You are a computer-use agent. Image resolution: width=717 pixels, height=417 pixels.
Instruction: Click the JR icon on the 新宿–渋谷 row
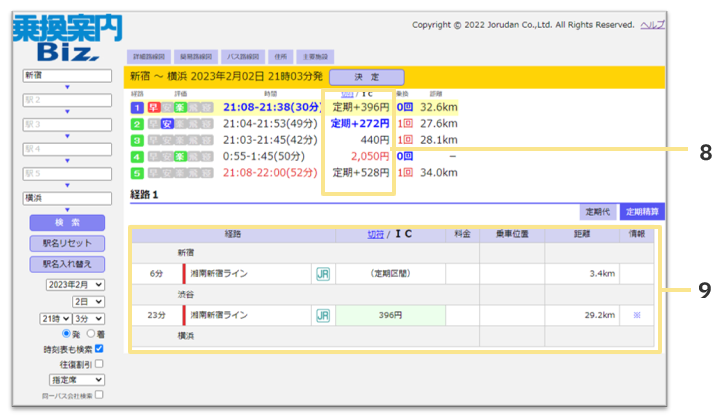[x=323, y=273]
